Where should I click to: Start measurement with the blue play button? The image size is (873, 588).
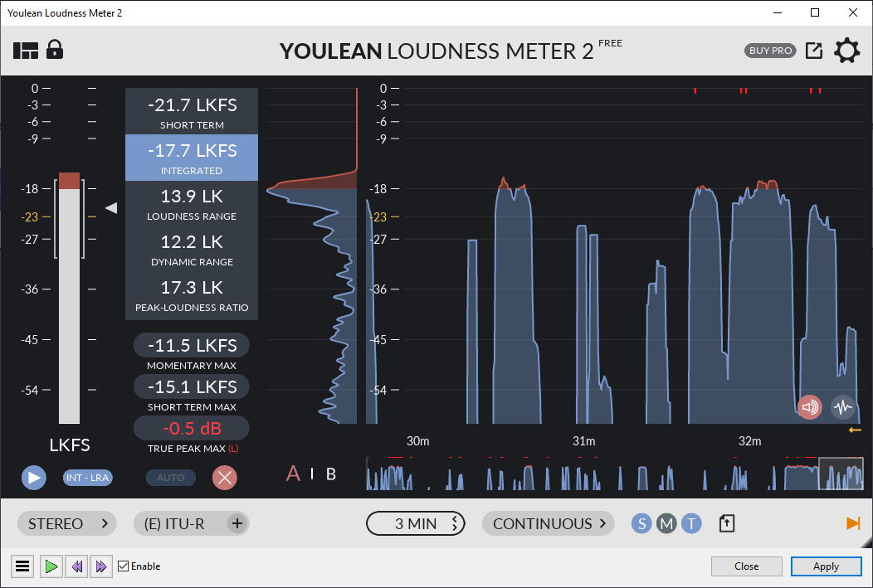click(x=34, y=478)
